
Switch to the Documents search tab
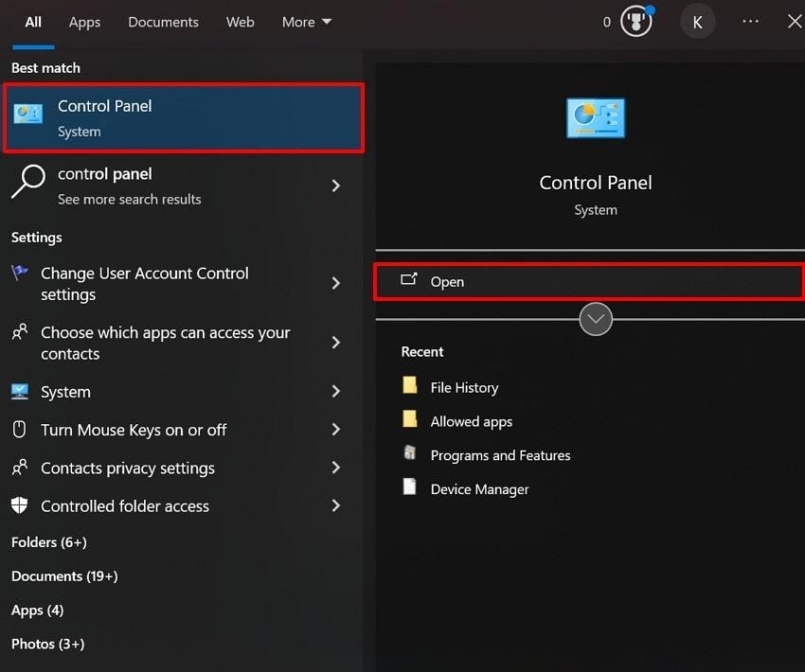pos(163,22)
